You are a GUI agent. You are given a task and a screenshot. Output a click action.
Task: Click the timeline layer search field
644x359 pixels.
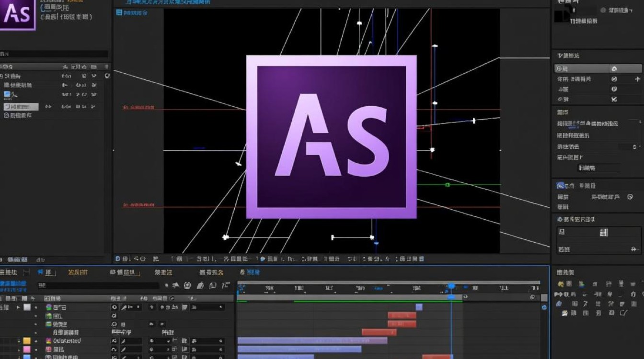[98, 286]
